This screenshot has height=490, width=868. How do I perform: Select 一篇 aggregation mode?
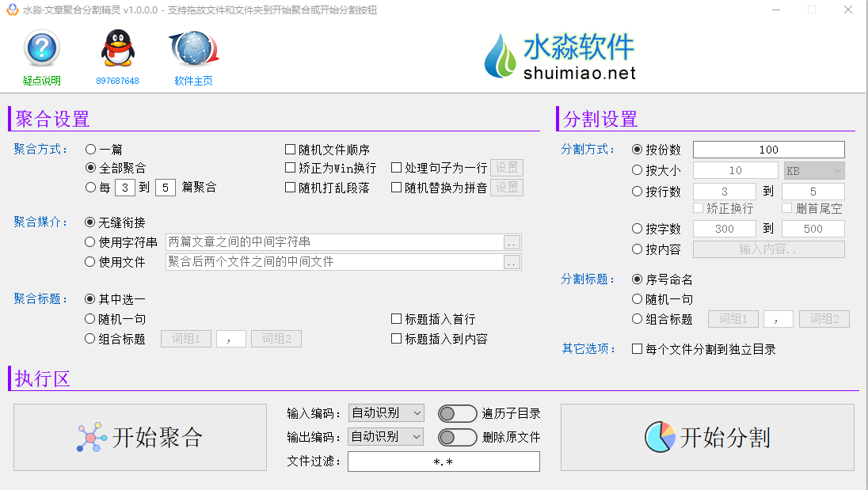click(104, 150)
